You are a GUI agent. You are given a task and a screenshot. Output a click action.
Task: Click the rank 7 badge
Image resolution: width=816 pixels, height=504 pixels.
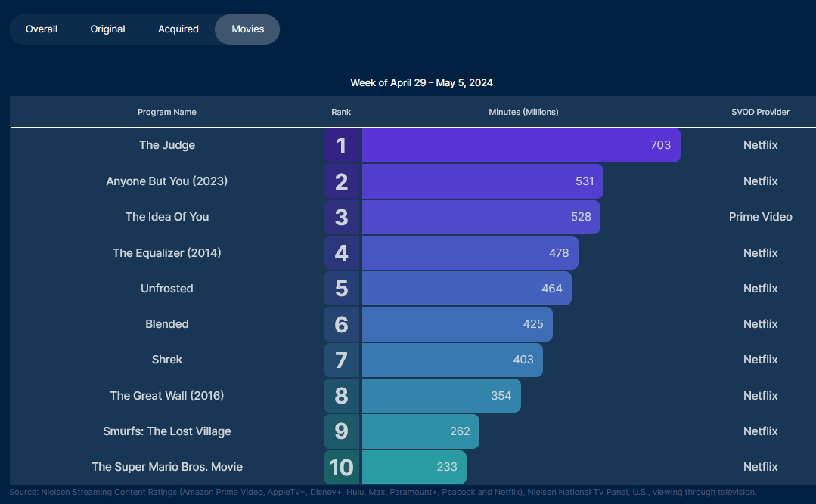[x=342, y=360]
